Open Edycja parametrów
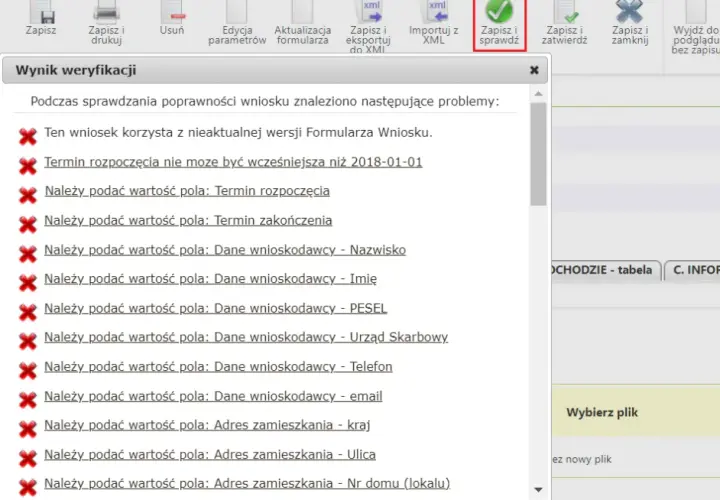The image size is (720, 500). pos(237,22)
